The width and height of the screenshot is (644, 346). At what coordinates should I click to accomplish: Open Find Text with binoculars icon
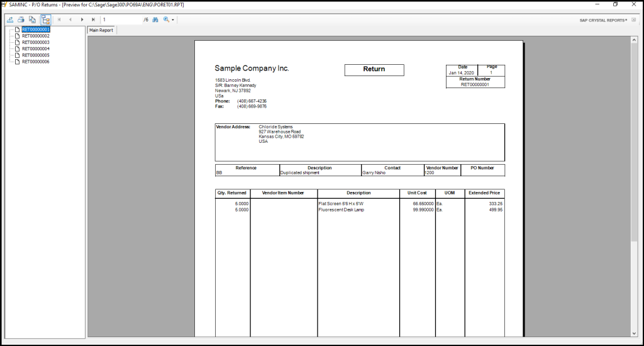pyautogui.click(x=155, y=20)
